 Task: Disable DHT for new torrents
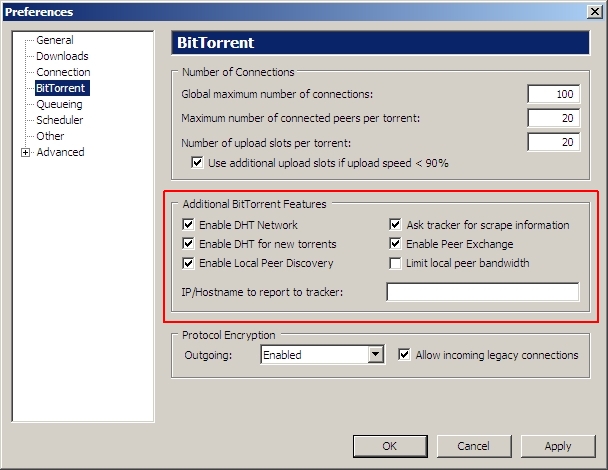[189, 244]
